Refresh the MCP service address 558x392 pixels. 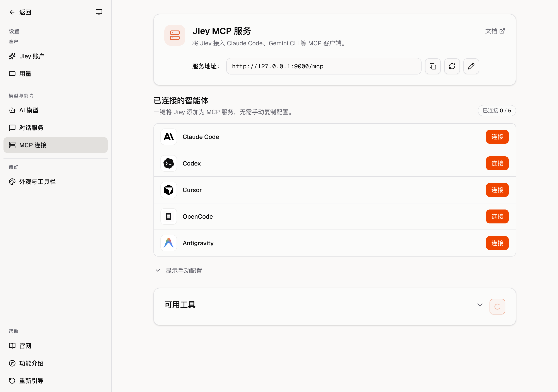452,66
